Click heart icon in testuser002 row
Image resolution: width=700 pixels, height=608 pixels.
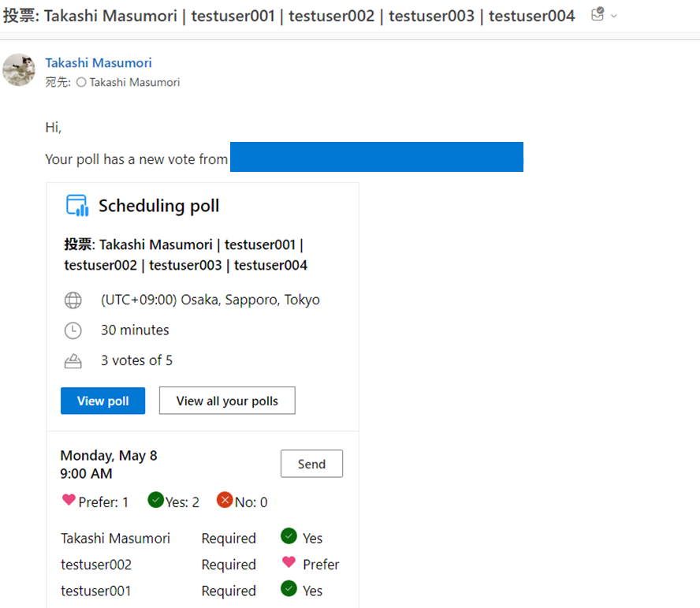point(289,562)
